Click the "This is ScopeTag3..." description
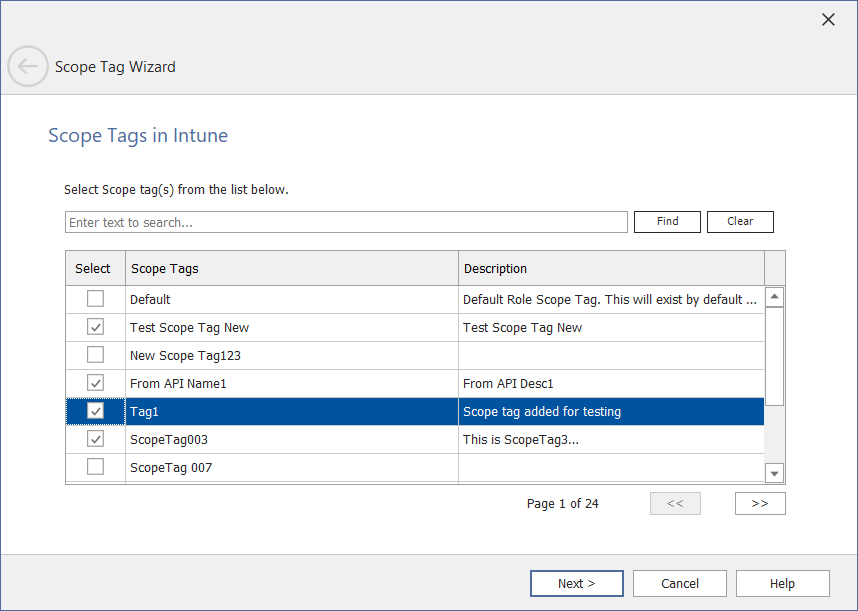The width and height of the screenshot is (858, 611). [520, 439]
